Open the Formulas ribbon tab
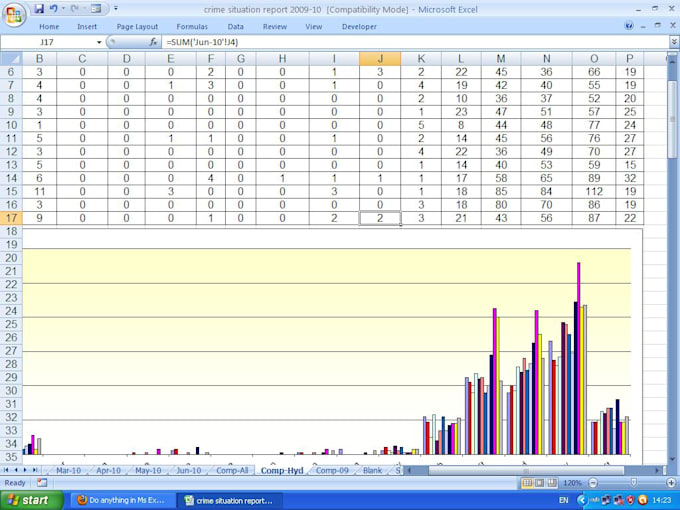 click(x=192, y=26)
